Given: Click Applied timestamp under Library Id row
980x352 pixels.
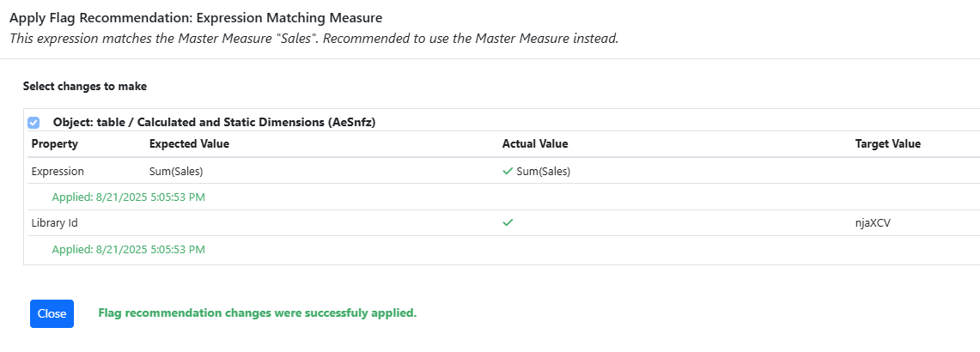Looking at the screenshot, I should point(128,250).
